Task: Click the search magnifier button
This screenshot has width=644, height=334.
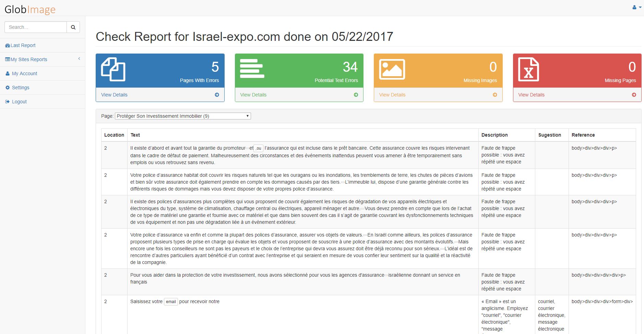Action: tap(73, 27)
